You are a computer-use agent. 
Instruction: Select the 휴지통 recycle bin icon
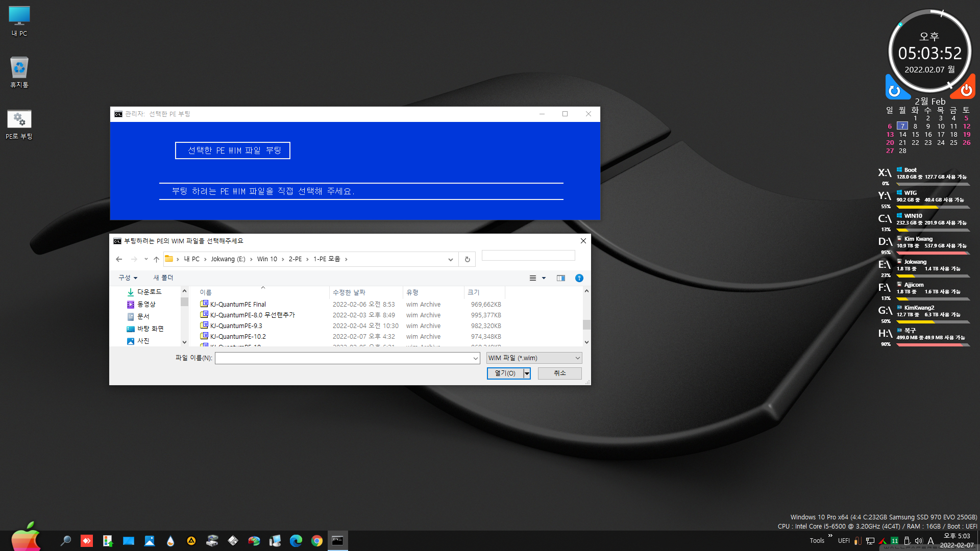pyautogui.click(x=19, y=72)
